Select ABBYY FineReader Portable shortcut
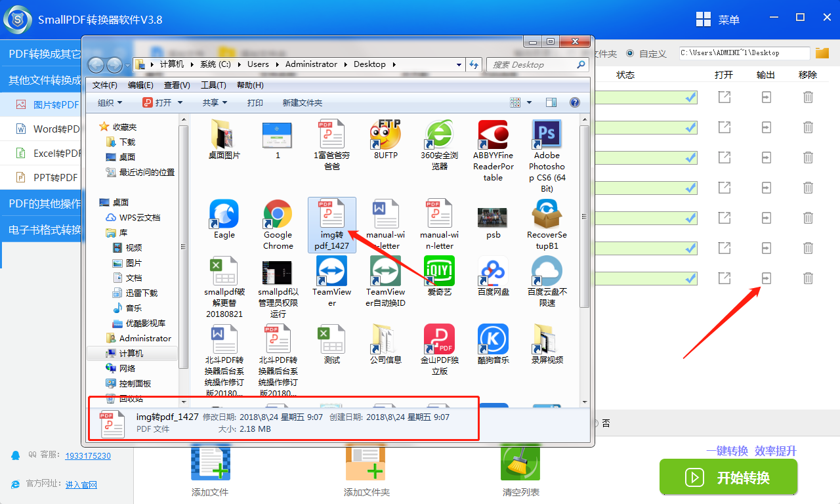This screenshot has height=504, width=840. (493, 152)
